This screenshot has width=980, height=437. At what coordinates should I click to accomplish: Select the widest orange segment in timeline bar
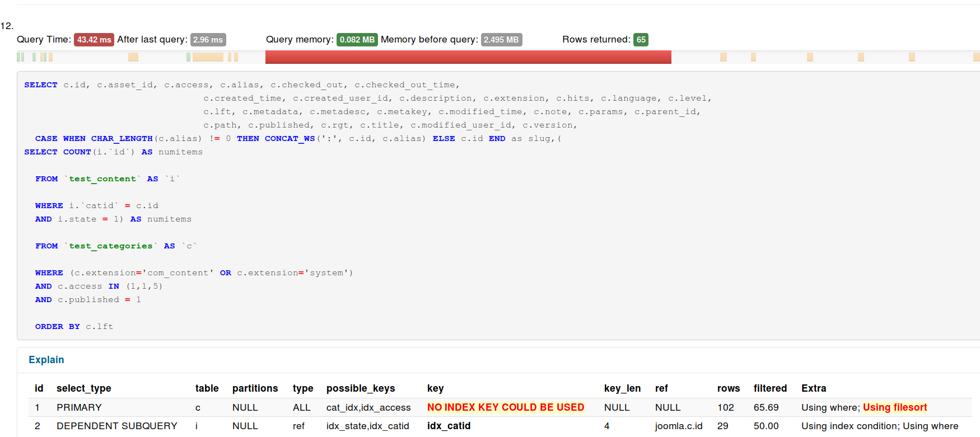click(x=208, y=57)
